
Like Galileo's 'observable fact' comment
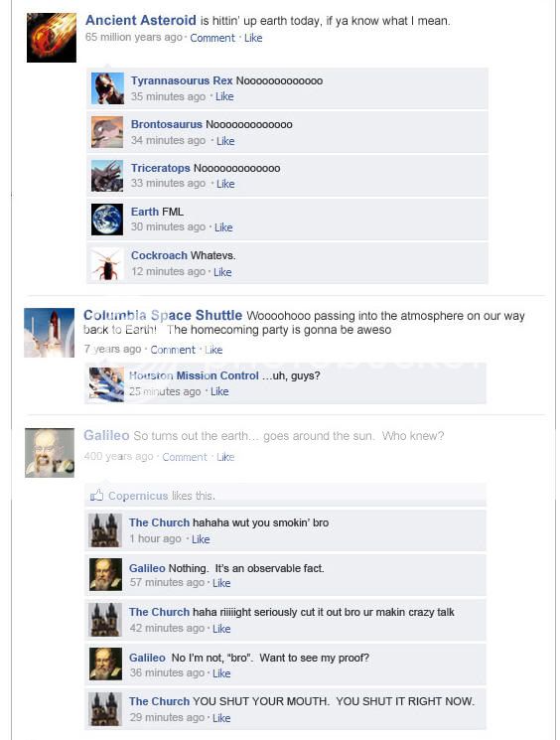(x=221, y=583)
